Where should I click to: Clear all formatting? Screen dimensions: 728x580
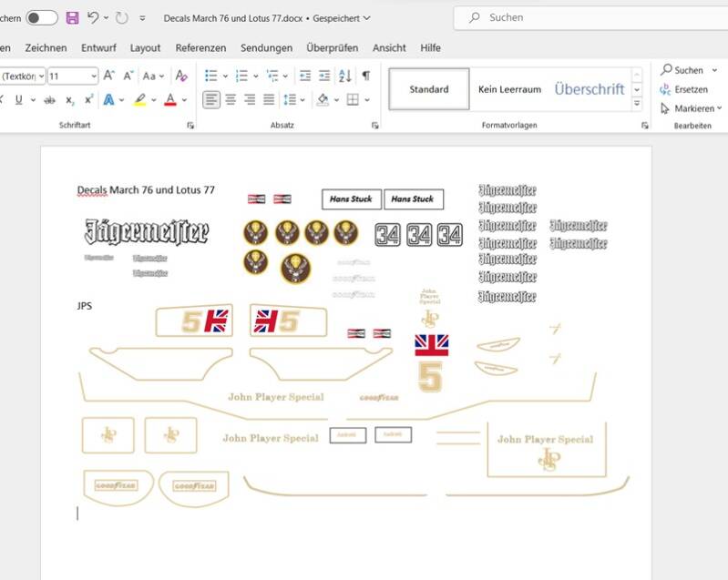coord(181,76)
